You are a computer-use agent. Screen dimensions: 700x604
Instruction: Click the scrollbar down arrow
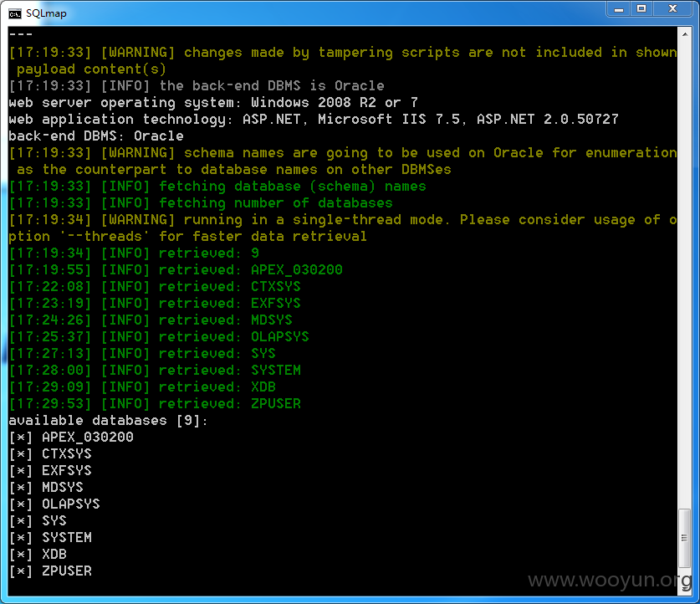684,589
